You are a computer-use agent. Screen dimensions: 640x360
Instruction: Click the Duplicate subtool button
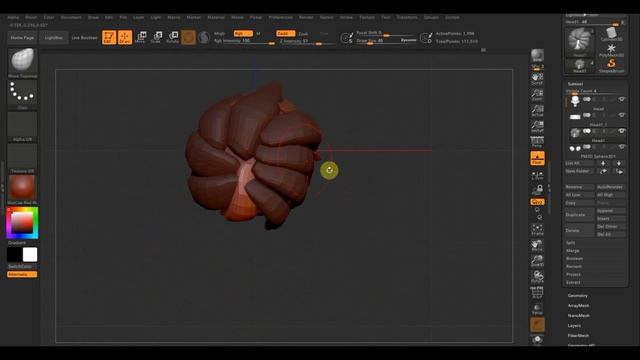(579, 215)
